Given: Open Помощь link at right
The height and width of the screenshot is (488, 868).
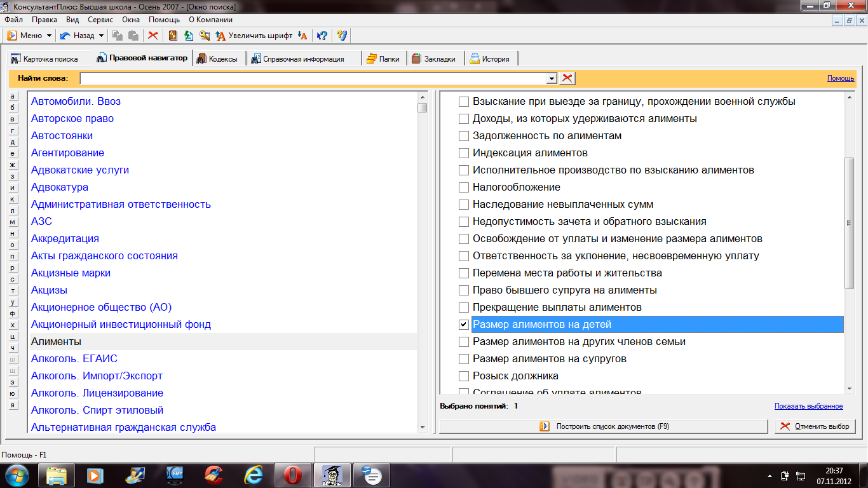Looking at the screenshot, I should tap(841, 78).
